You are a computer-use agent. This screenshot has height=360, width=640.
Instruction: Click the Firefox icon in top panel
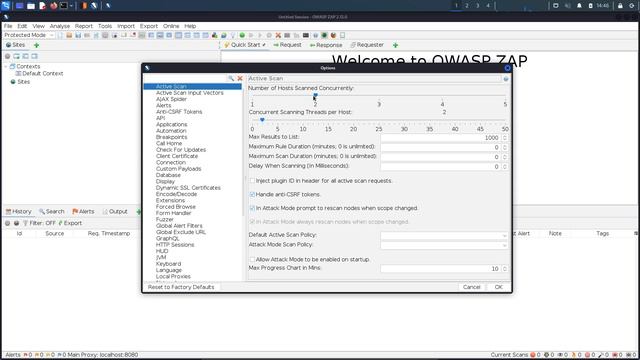(x=53, y=6)
